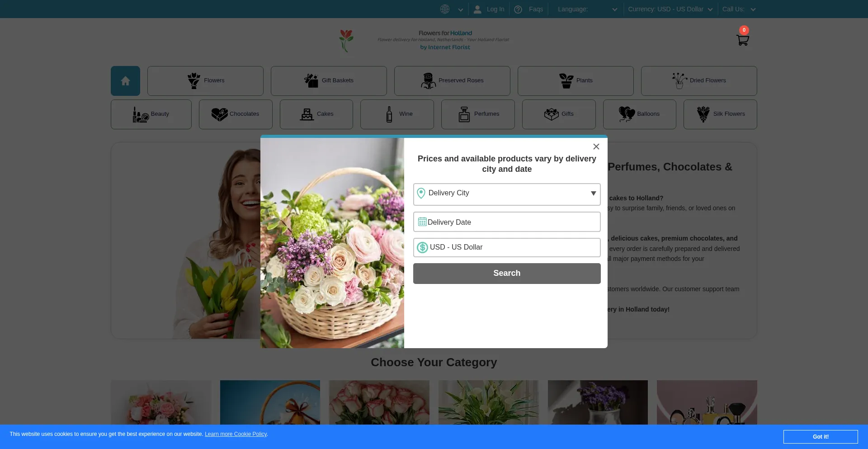The height and width of the screenshot is (449, 868).
Task: Open the shopping cart icon
Action: point(742,40)
